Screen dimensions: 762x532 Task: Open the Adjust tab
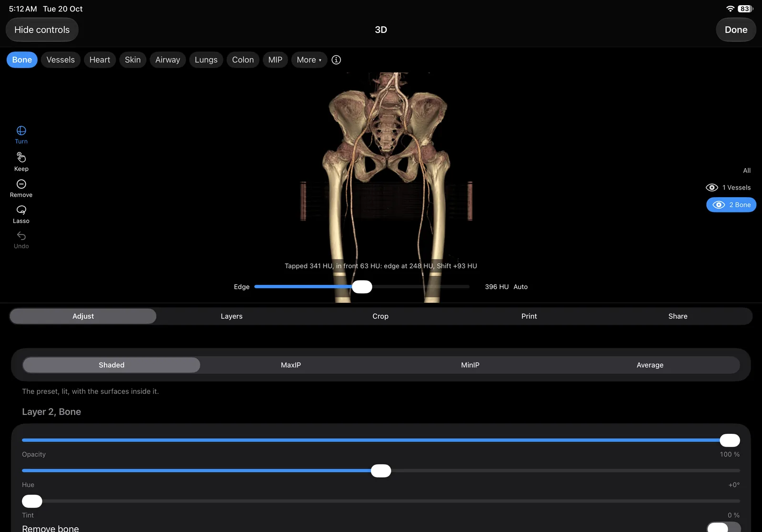click(x=83, y=316)
